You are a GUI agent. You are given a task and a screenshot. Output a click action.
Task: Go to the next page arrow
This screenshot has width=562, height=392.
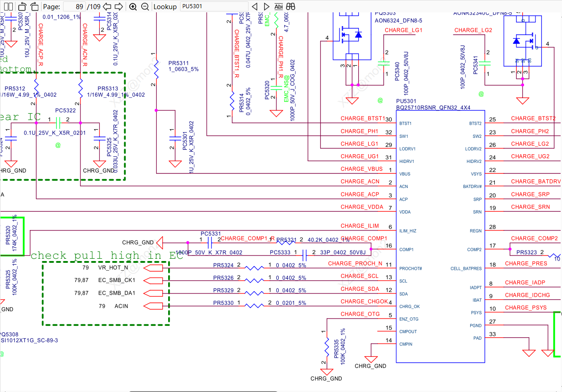coord(118,6)
